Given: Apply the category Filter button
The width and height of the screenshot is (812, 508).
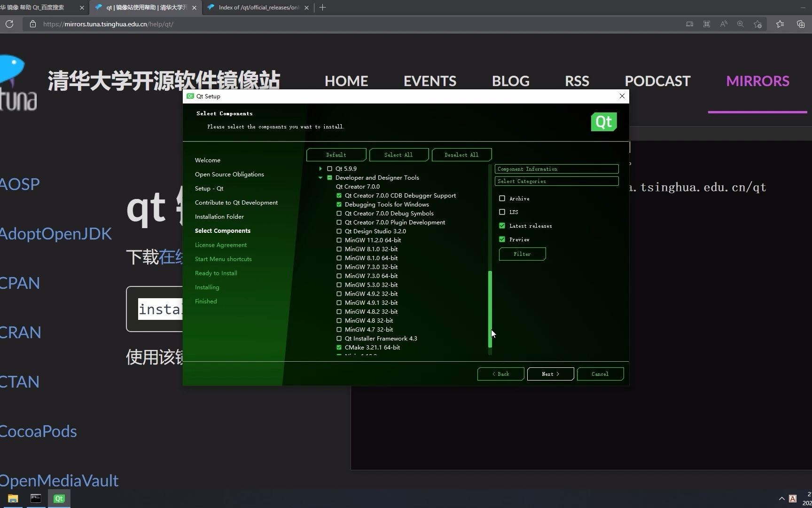Looking at the screenshot, I should tap(522, 254).
